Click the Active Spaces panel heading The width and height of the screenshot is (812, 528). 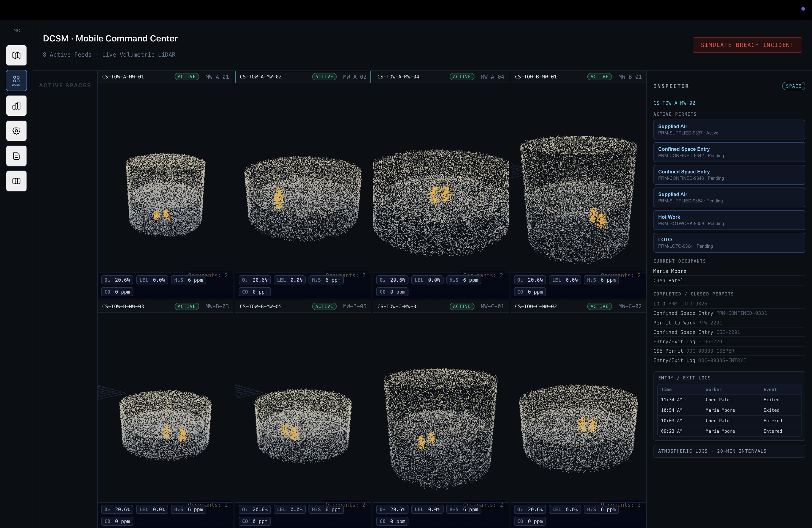(x=65, y=85)
